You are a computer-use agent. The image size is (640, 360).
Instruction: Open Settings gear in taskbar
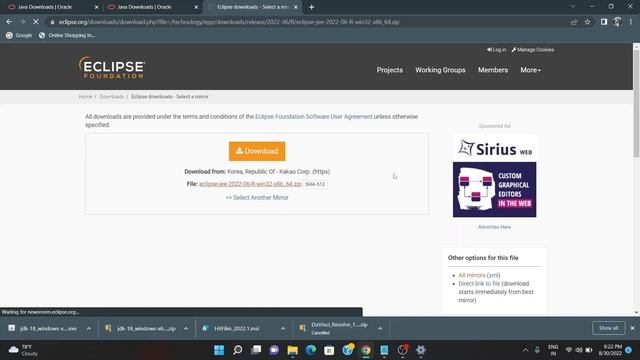tap(421, 350)
